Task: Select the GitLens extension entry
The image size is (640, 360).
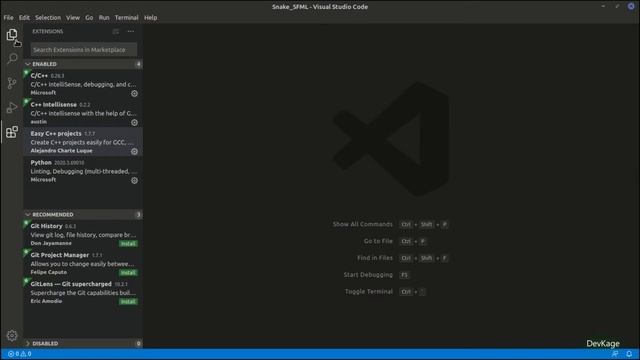Action: tap(83, 292)
